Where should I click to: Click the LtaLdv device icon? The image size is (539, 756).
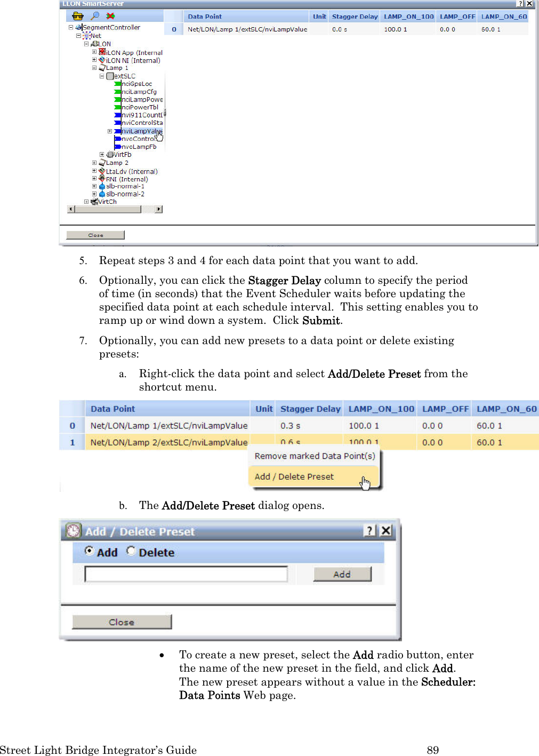[102, 171]
